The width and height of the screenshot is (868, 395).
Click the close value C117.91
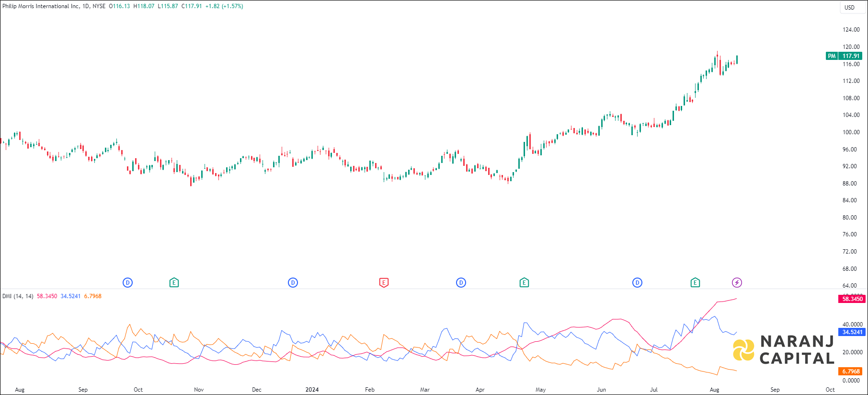click(192, 6)
